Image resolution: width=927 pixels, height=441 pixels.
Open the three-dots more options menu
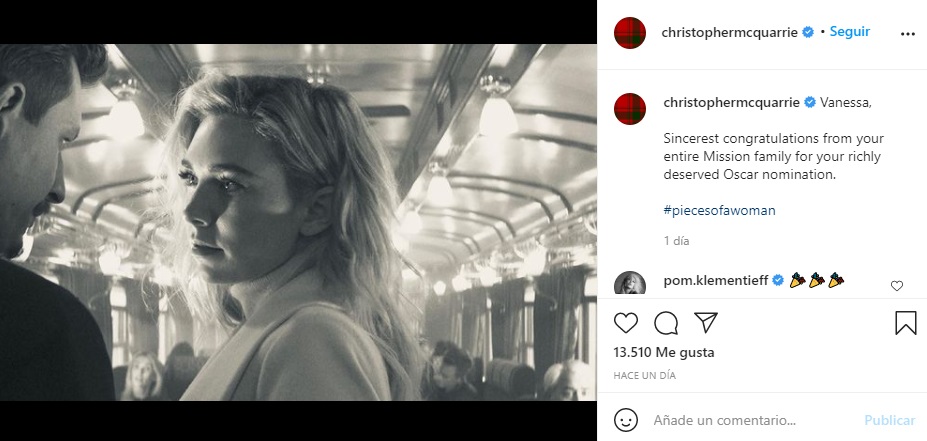[x=907, y=33]
